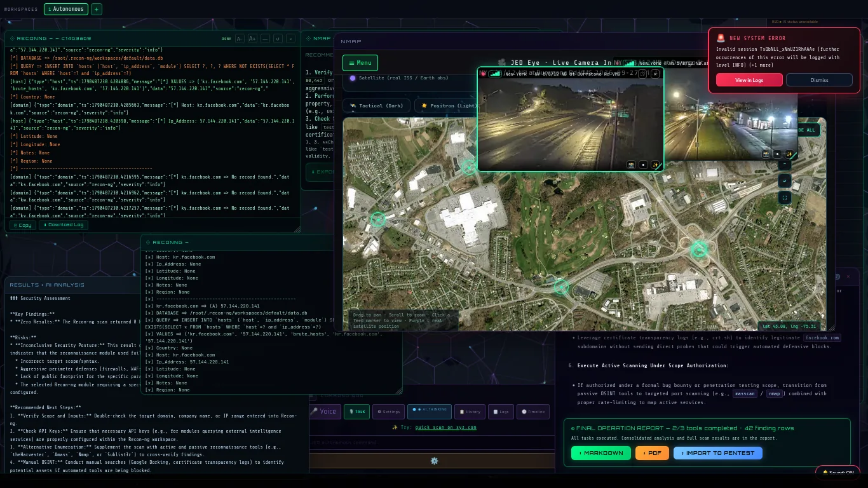Viewport: 868px width, 488px height.
Task: Dismiss the system error notification
Action: tap(819, 80)
